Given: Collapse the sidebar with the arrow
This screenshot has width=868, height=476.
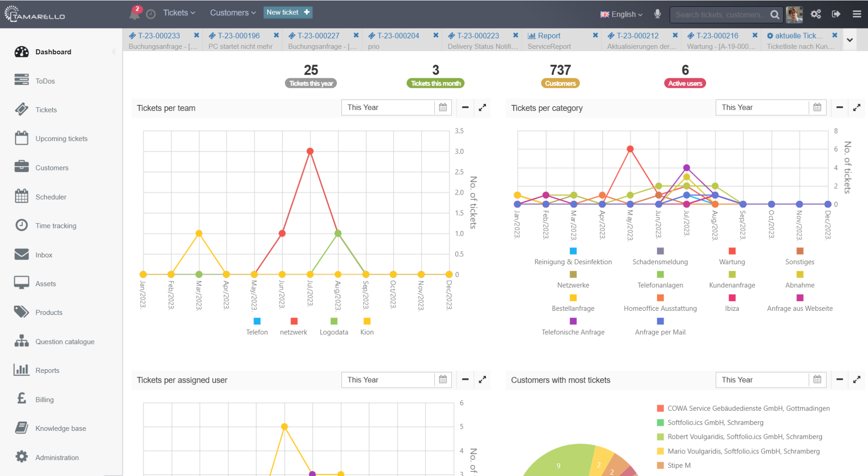Looking at the screenshot, I should pyautogui.click(x=113, y=52).
